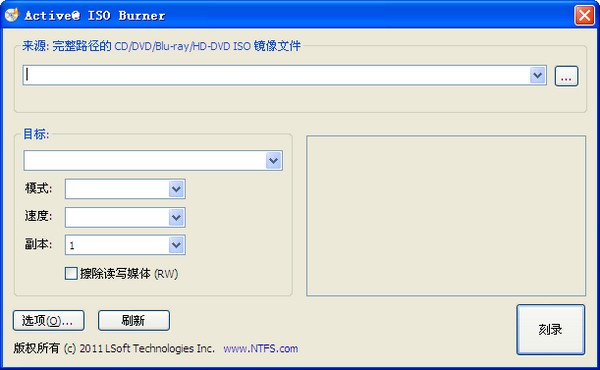Click the 刷新 refresh button
Screen dimensions: 600x370
pyautogui.click(x=134, y=320)
